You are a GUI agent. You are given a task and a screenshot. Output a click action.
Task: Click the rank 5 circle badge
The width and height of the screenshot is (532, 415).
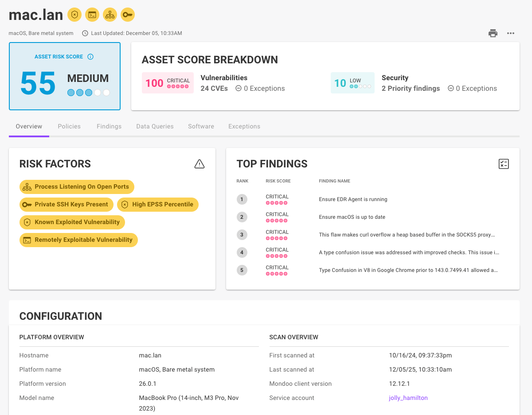242,270
